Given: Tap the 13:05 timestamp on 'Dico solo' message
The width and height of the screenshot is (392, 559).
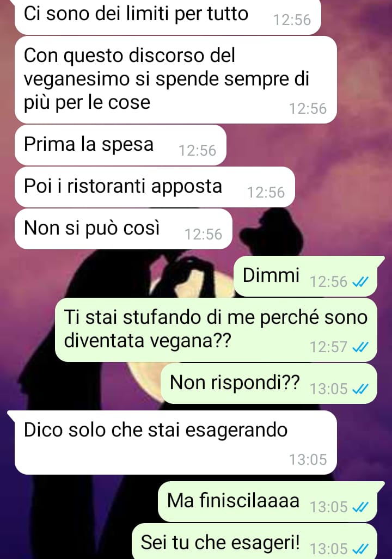Looking at the screenshot, I should tap(308, 460).
